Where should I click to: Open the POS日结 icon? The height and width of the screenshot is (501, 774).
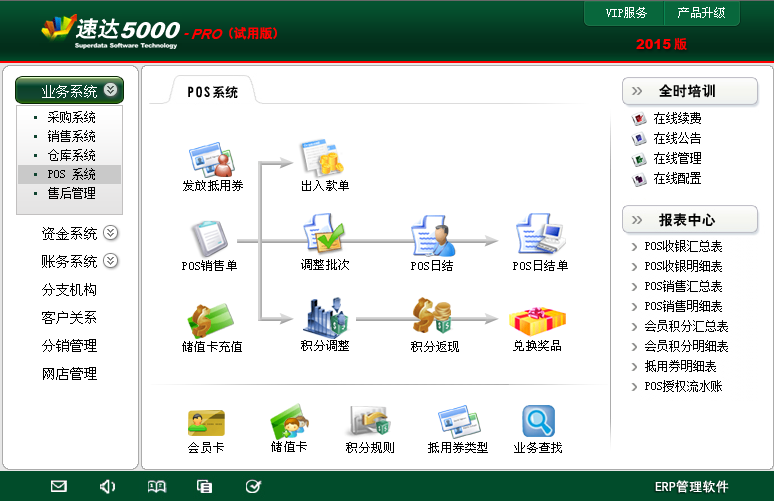point(432,235)
